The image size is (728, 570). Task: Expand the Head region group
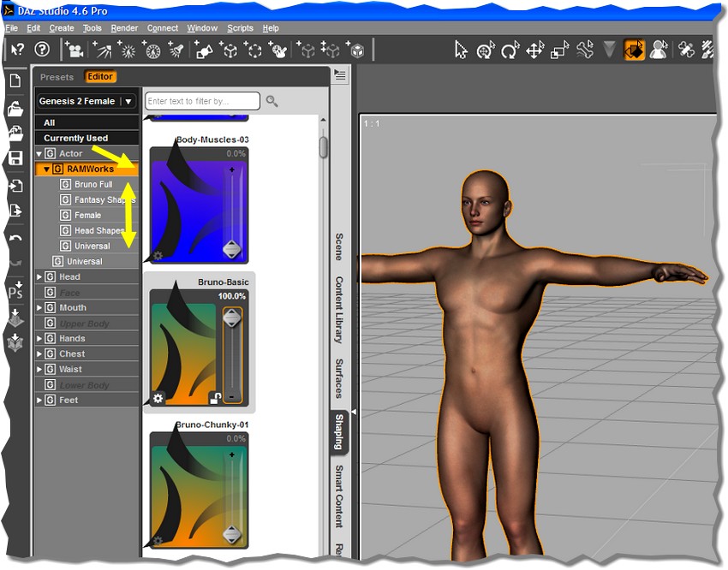click(x=39, y=277)
